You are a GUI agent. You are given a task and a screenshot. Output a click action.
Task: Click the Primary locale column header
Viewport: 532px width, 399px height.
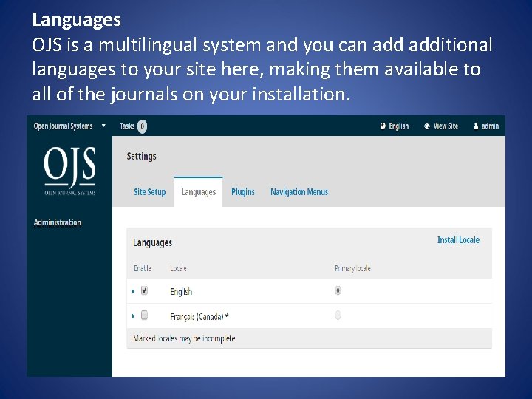click(x=352, y=268)
